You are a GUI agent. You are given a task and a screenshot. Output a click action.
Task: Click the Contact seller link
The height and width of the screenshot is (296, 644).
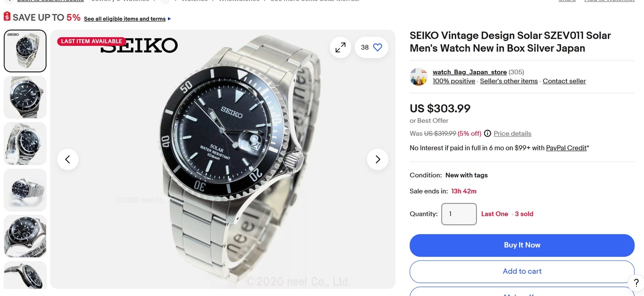(564, 81)
